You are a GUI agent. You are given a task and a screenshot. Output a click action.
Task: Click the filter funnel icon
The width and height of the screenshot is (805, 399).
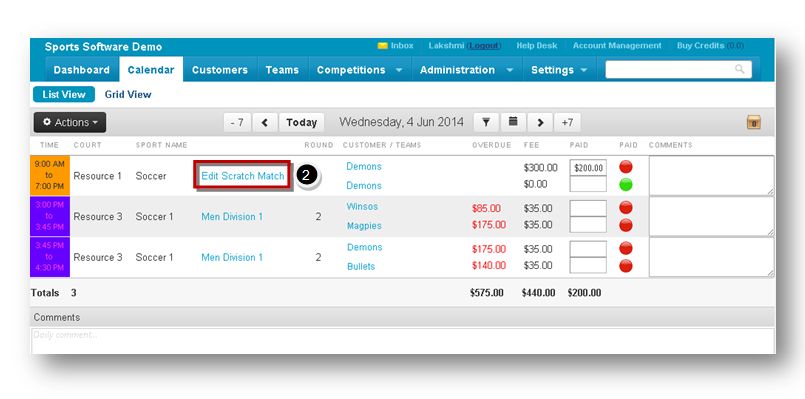(x=486, y=122)
